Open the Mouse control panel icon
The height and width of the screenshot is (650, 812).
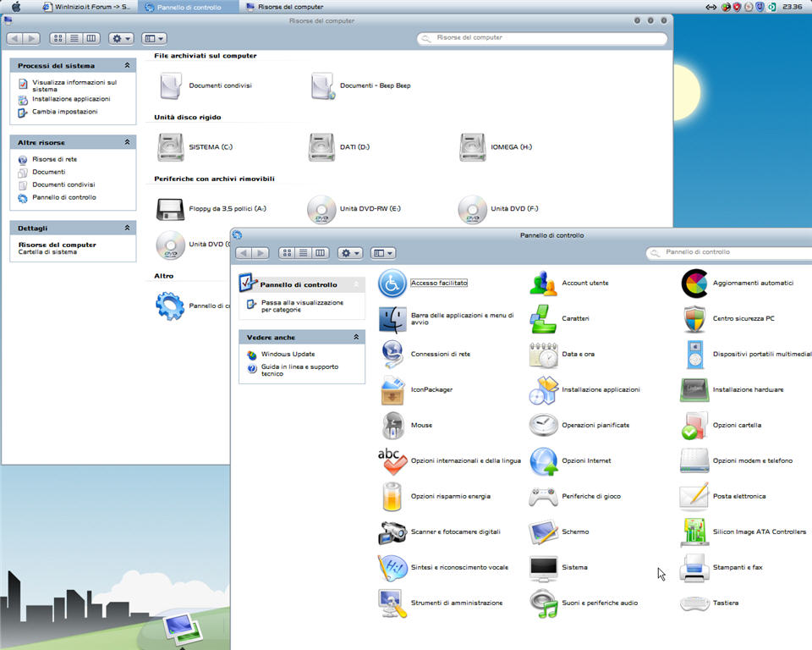[392, 425]
